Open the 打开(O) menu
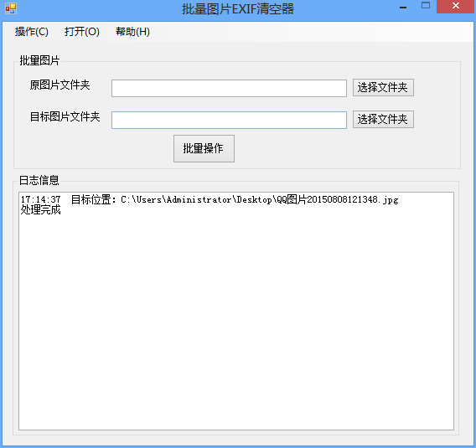 pos(81,32)
